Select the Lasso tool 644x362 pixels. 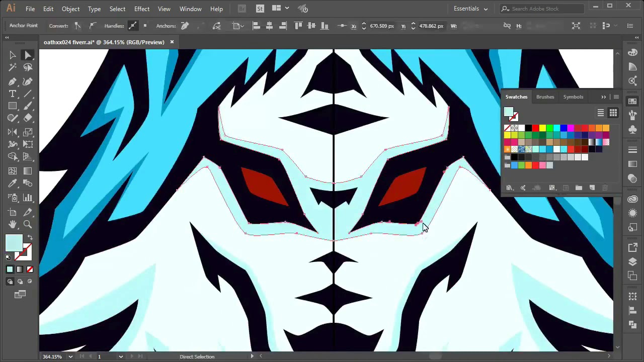(x=28, y=67)
